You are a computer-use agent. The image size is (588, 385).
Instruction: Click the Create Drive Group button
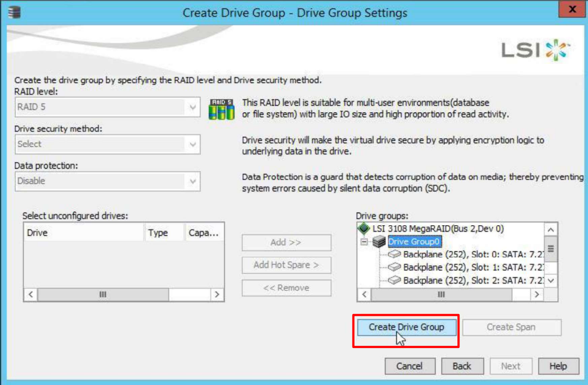coord(406,327)
